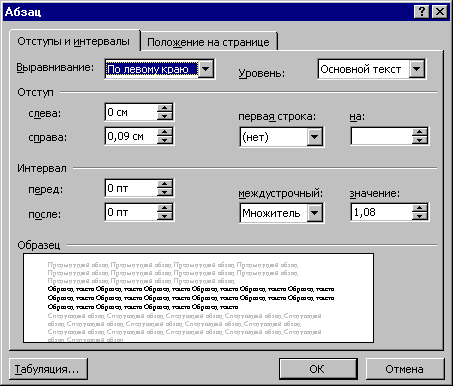Image resolution: width=453 pixels, height=386 pixels.
Task: Click the empty на: value field
Action: (x=382, y=136)
